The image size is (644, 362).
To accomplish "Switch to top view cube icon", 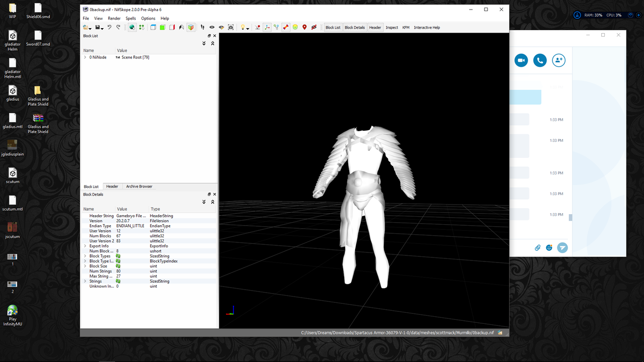I will (x=153, y=27).
